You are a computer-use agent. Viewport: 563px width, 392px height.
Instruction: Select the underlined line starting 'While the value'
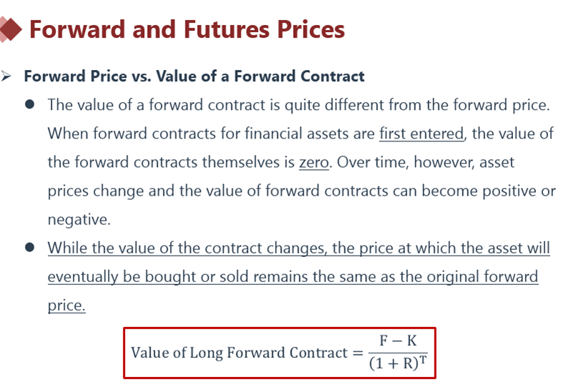click(x=299, y=248)
